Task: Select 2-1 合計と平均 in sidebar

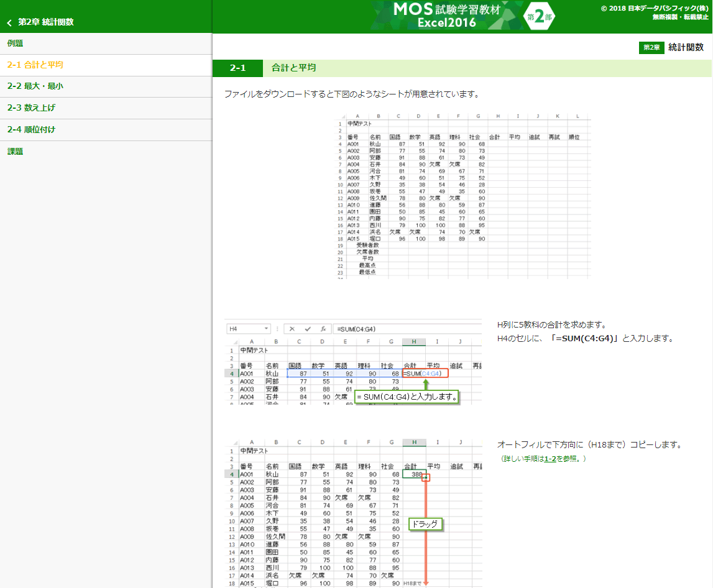Action: (x=35, y=65)
